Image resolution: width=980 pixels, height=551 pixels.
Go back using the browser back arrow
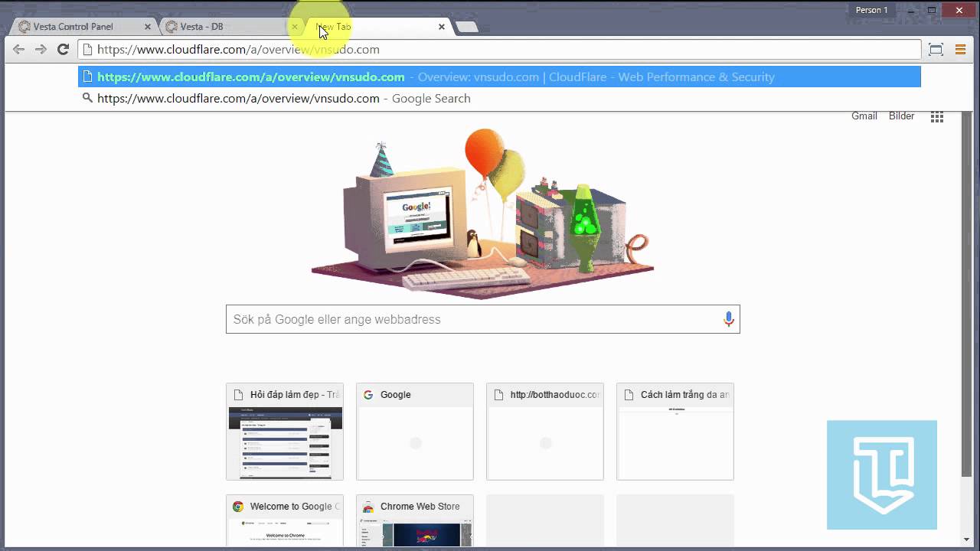pos(18,50)
